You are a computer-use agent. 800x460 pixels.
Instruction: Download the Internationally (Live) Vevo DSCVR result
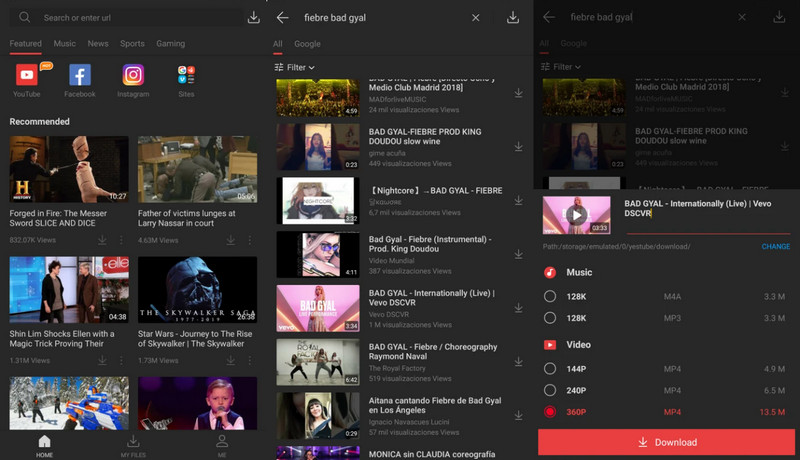tap(518, 308)
